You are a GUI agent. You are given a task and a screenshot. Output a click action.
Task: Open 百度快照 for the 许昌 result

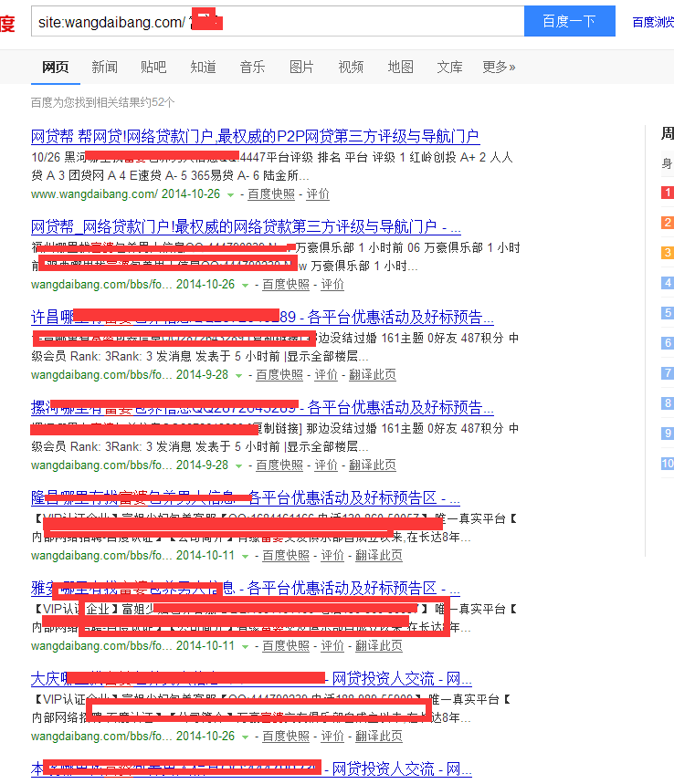coord(279,375)
